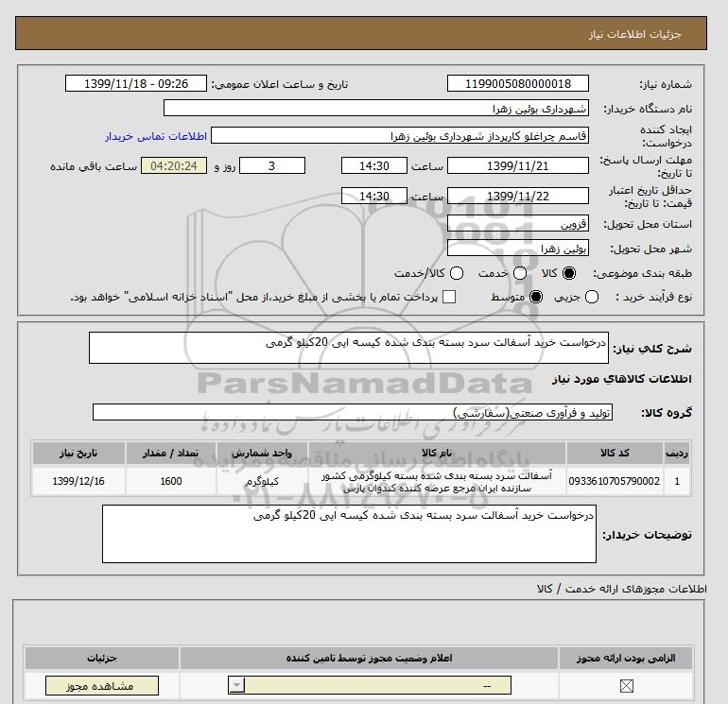The height and width of the screenshot is (704, 728).
Task: Click the کیلوگرم unit cell
Action: (x=262, y=481)
